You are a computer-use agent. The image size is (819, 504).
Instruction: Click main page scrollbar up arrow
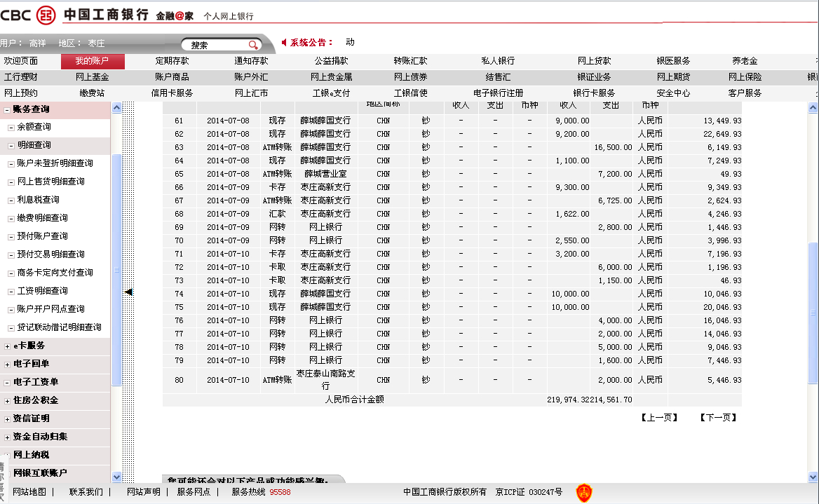[813, 107]
